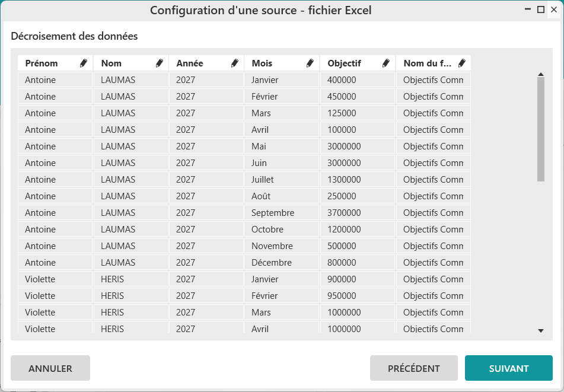
Task: Edit the 'Nom du f...' column pencil icon
Action: coord(462,63)
